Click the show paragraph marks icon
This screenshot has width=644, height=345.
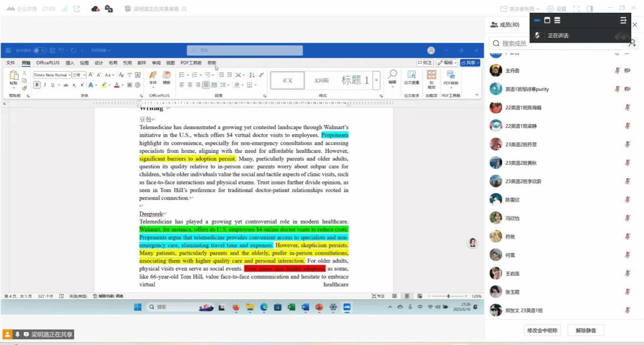tap(261, 75)
